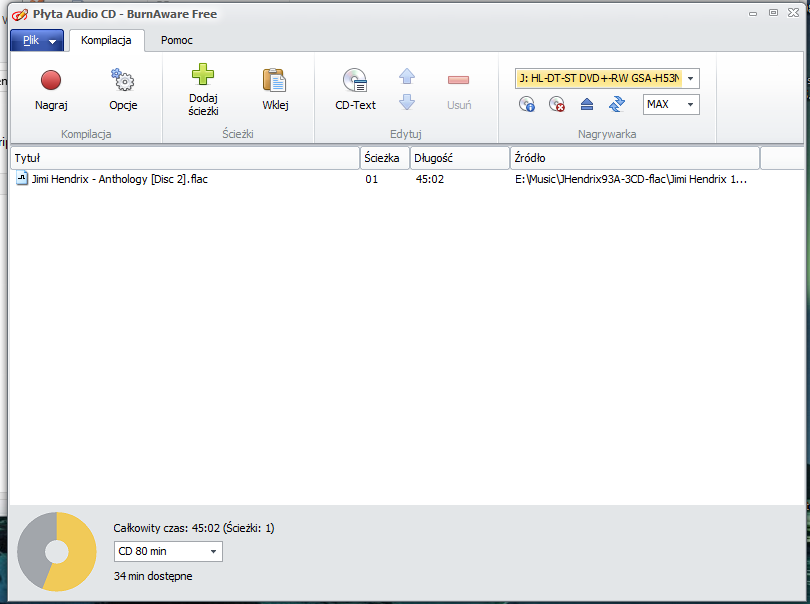Image resolution: width=810 pixels, height=604 pixels.
Task: Click the 34 min dostępne text
Action: (x=153, y=576)
